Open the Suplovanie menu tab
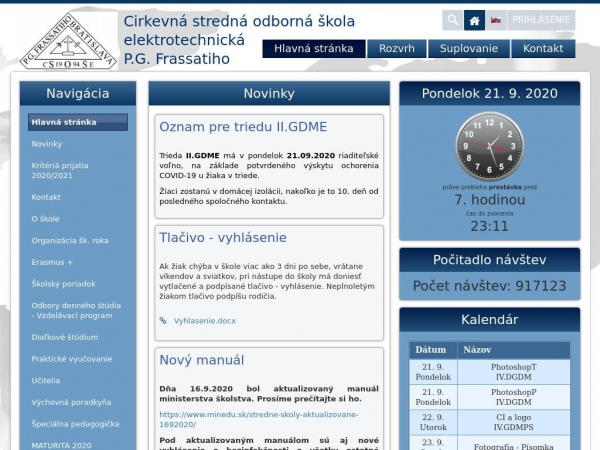The height and width of the screenshot is (450, 600). [x=469, y=49]
